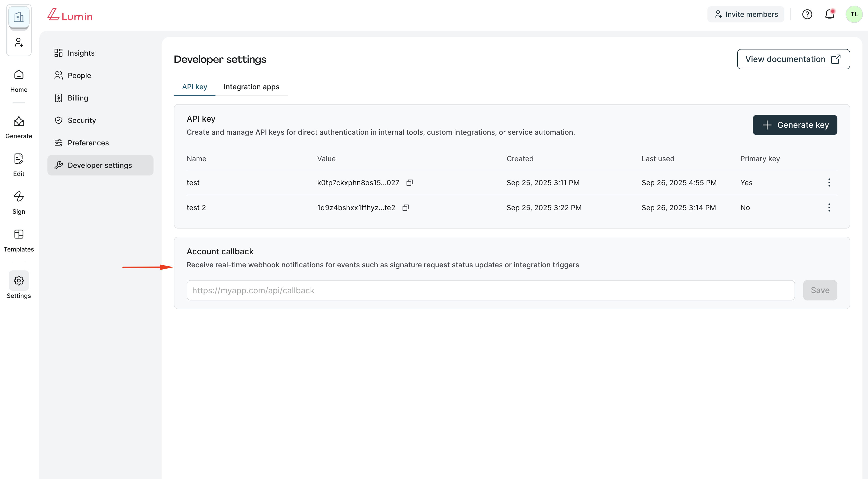Click the callback URL input field
The width and height of the screenshot is (868, 479).
click(490, 290)
